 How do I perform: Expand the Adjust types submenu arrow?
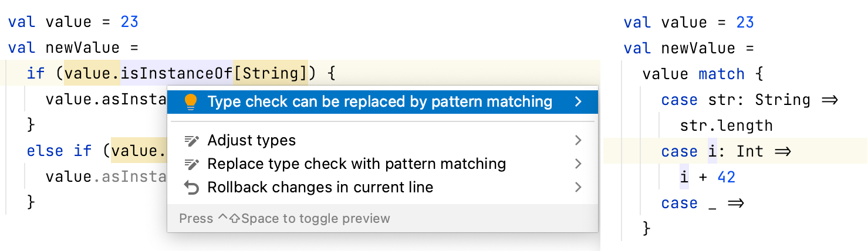point(578,141)
